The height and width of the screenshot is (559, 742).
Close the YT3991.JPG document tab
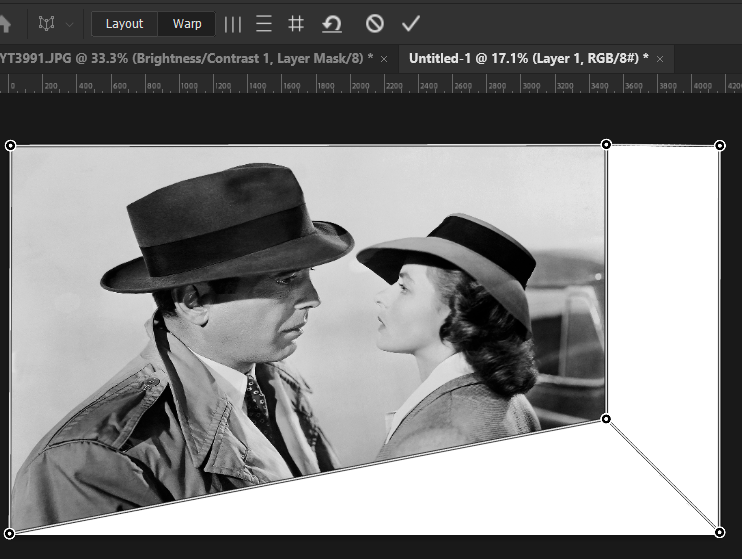click(384, 59)
